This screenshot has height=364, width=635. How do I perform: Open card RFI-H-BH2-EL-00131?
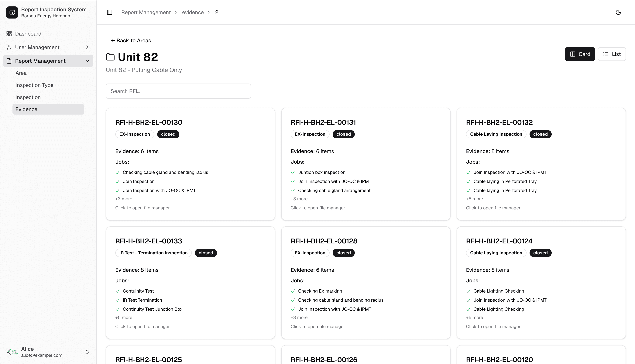(366, 164)
